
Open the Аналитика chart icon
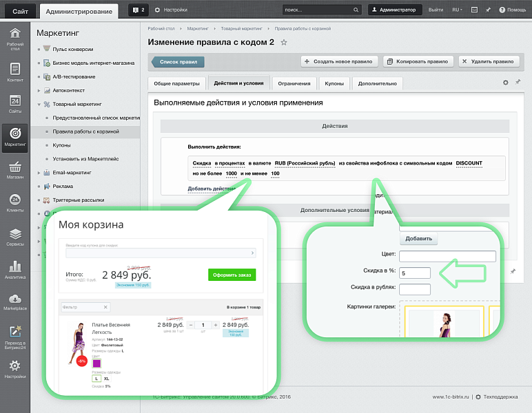(x=14, y=268)
